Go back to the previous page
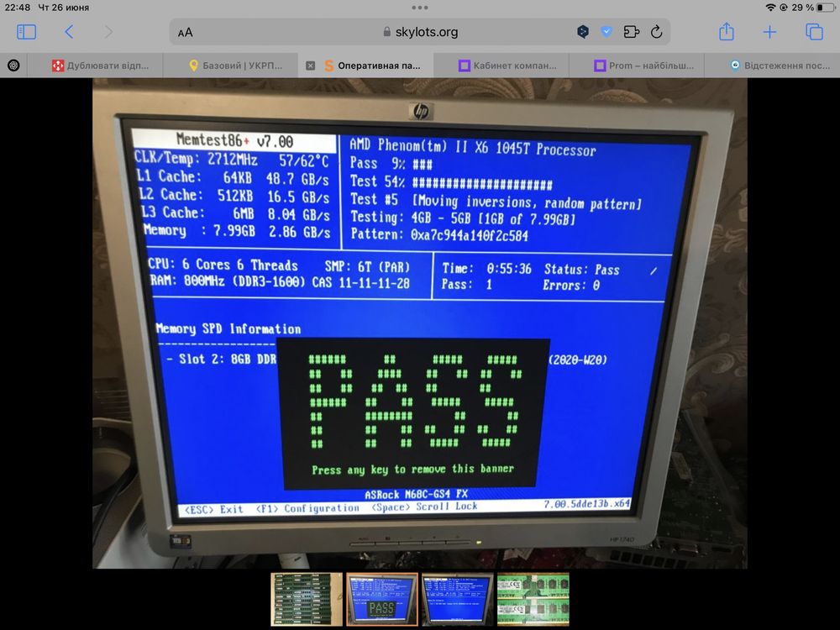This screenshot has width=840, height=630. pos(69,32)
